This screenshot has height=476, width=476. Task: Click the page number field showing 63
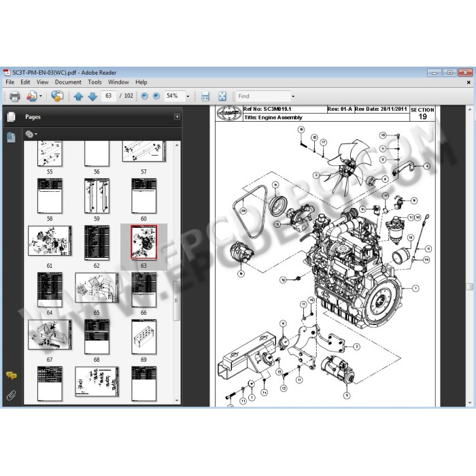click(108, 96)
